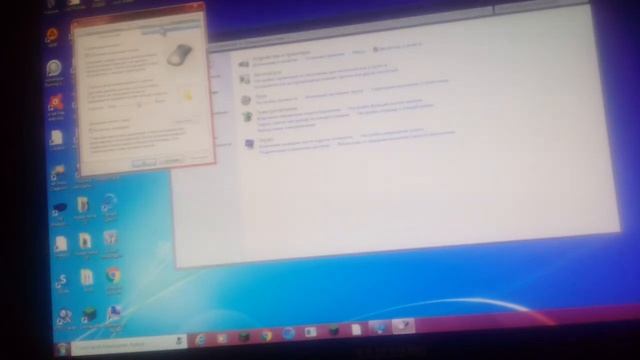
Task: Click the yellow test folder in Mouse Properties
Action: click(x=188, y=96)
